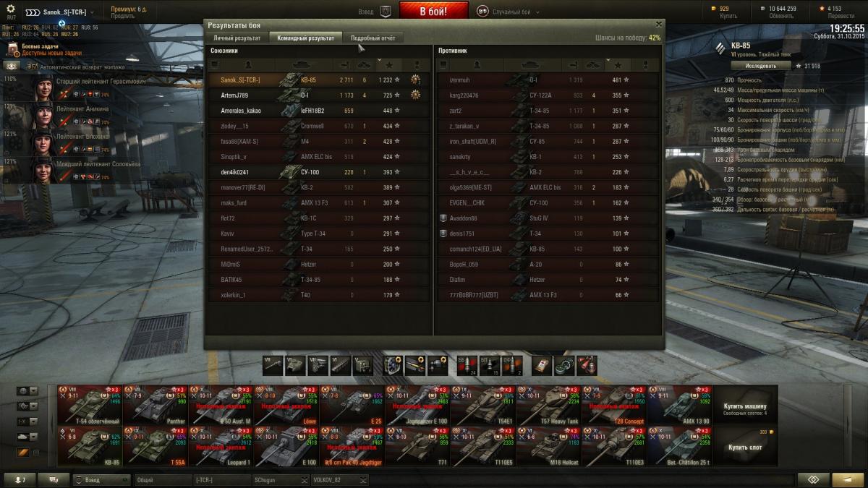Click «Обменять» credits link
868x488 pixels.
tap(781, 15)
